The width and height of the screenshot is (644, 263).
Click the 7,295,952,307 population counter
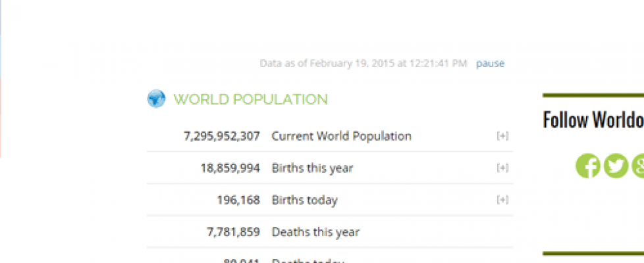click(x=222, y=136)
